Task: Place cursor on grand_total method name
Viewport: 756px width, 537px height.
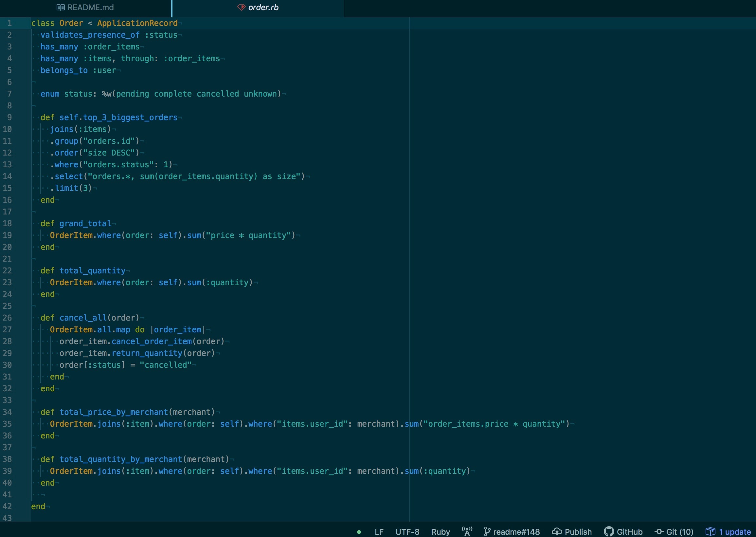Action: [x=85, y=224]
